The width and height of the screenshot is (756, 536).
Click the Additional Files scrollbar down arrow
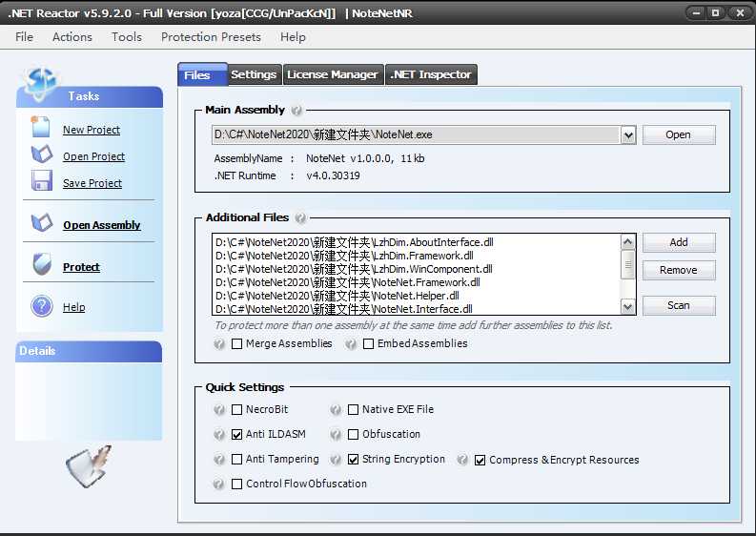[x=627, y=306]
